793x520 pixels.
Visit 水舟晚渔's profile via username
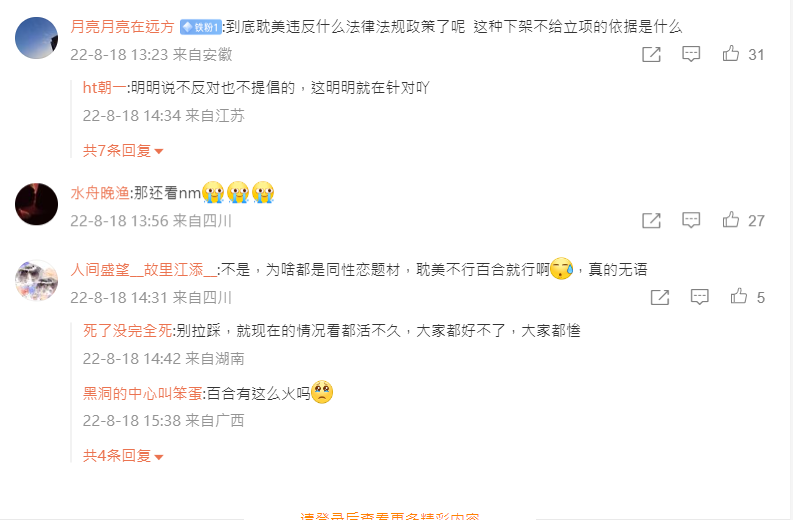pyautogui.click(x=100, y=193)
